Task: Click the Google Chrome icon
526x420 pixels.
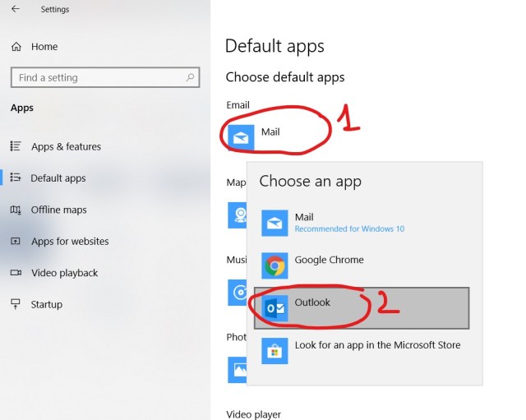Action: pyautogui.click(x=275, y=265)
